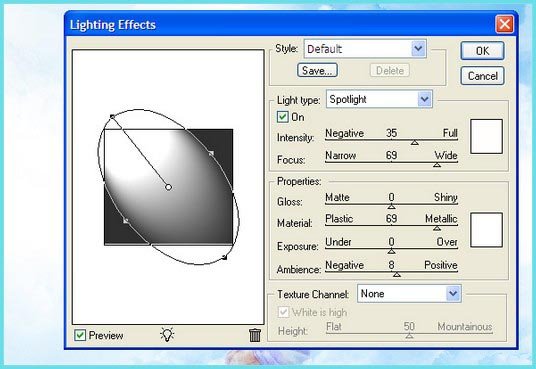Toggle the Preview checkbox
This screenshot has width=536, height=369.
[x=80, y=335]
